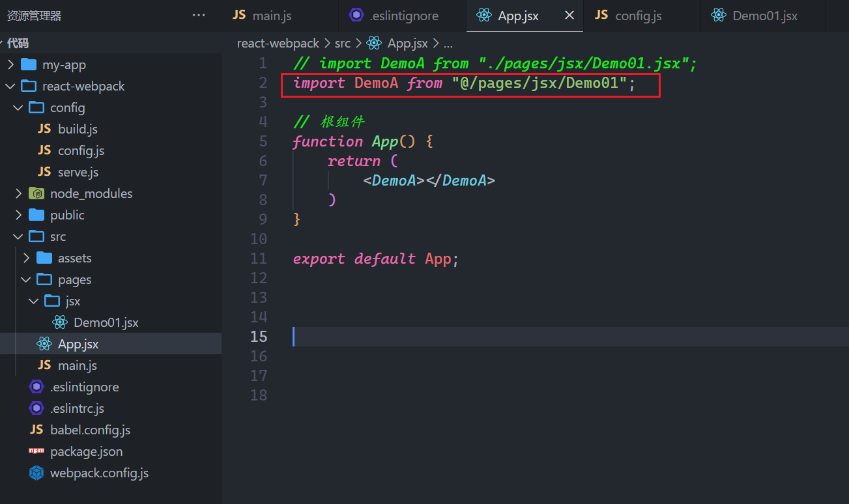Click react-webpack in the breadcrumb
This screenshot has height=504, width=849.
point(278,43)
